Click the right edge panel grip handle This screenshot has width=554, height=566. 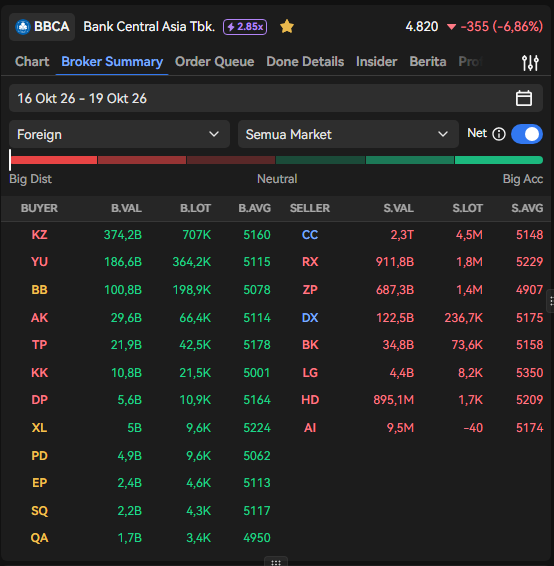(x=551, y=301)
